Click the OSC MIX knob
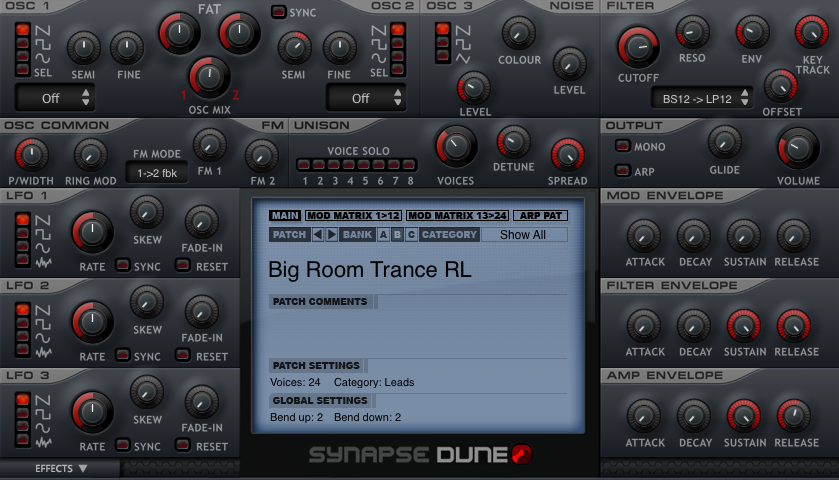The image size is (839, 480). click(x=209, y=78)
